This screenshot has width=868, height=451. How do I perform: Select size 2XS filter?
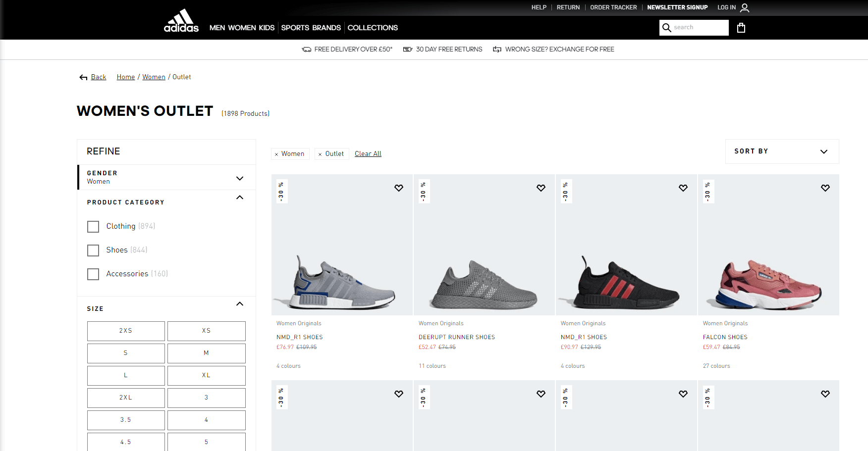point(126,331)
